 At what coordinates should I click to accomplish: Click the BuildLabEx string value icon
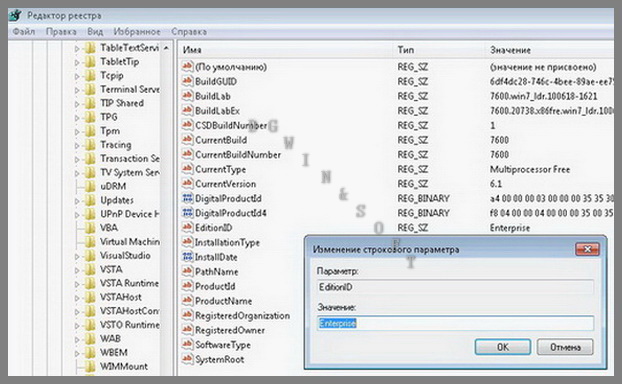187,110
